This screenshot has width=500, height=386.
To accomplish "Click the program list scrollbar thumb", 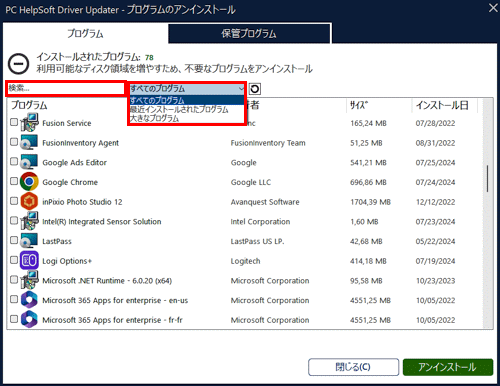I will [x=487, y=178].
